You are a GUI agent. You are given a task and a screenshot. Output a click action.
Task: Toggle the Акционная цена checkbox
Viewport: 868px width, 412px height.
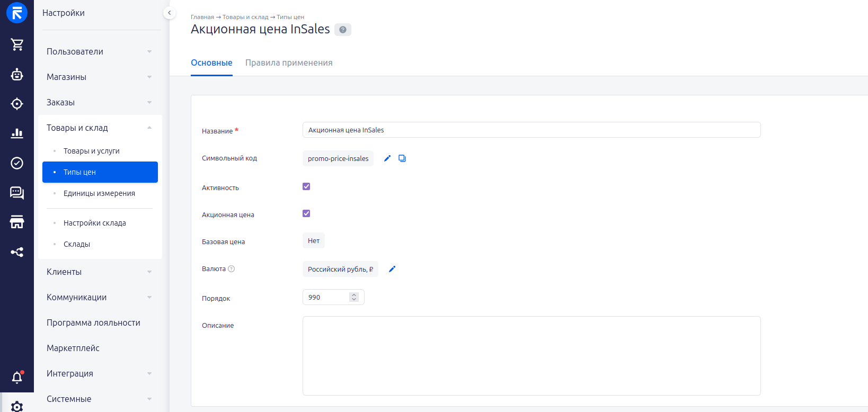(x=306, y=213)
